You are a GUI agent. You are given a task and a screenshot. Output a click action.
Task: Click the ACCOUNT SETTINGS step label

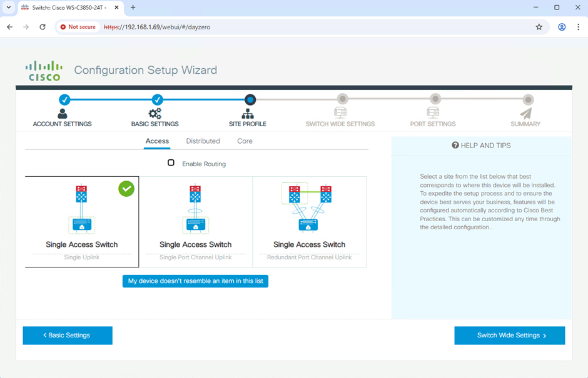(63, 124)
